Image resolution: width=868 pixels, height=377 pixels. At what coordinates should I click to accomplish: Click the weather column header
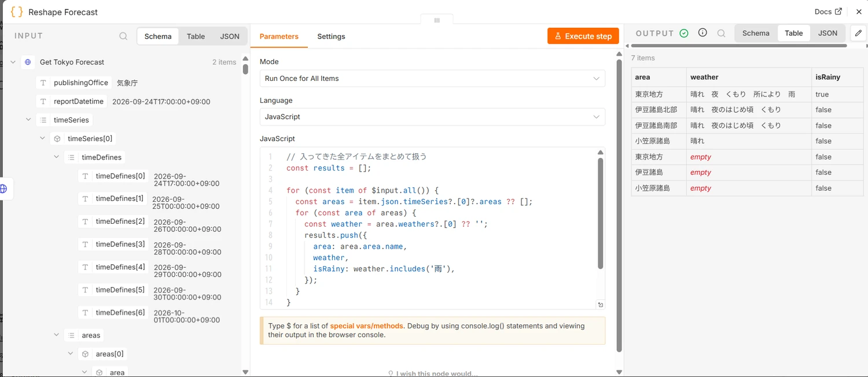(749, 77)
